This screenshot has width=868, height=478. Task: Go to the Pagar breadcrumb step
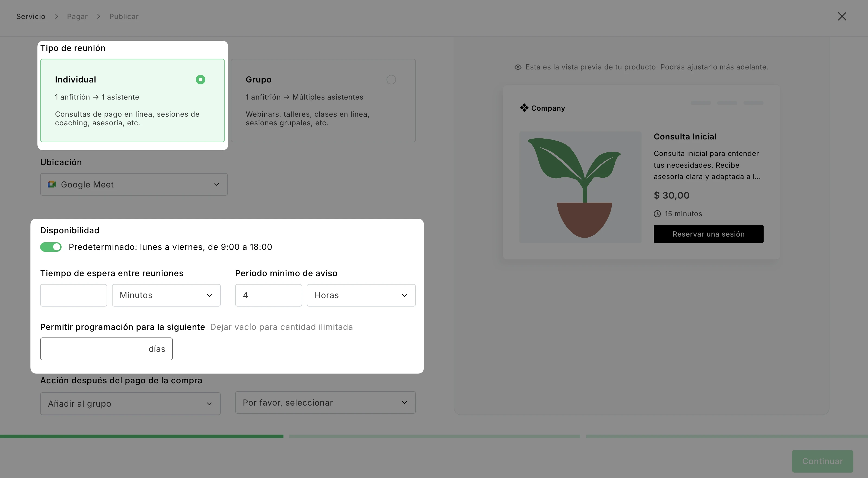pos(77,17)
